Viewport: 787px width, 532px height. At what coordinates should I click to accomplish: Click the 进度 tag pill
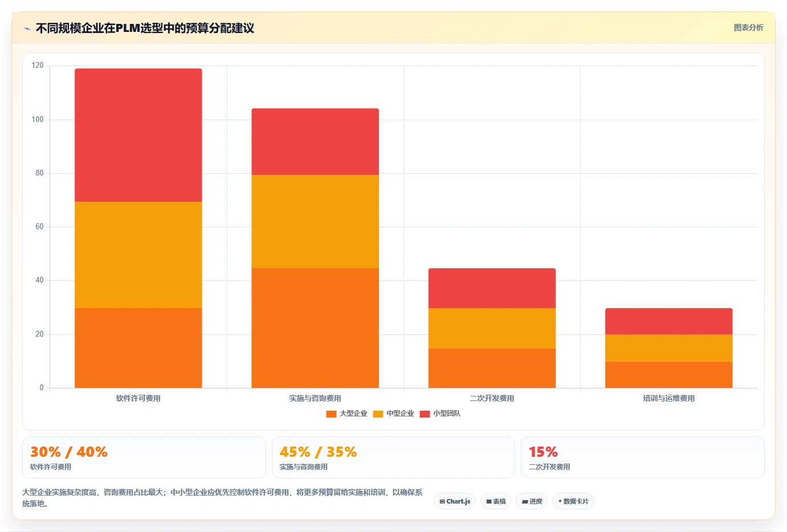tap(532, 501)
